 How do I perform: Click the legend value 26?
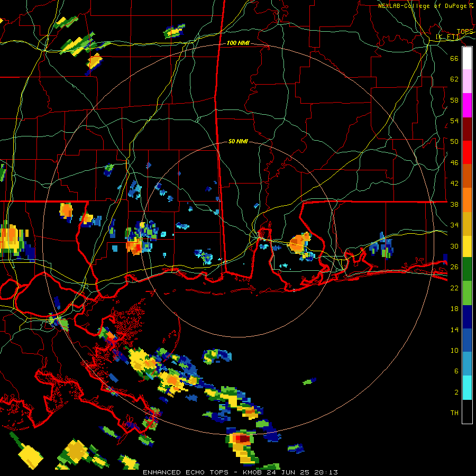[x=454, y=267]
